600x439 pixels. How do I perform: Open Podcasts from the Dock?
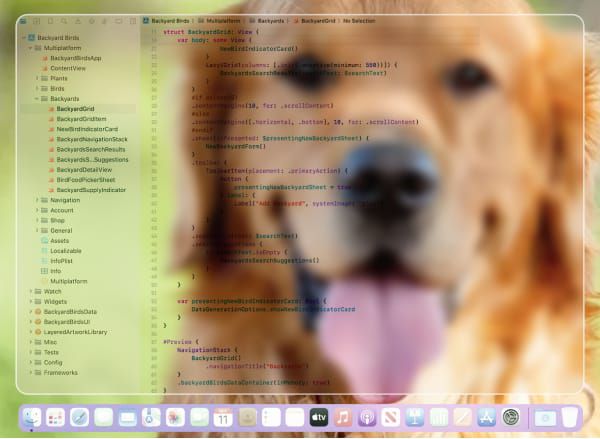tap(367, 417)
